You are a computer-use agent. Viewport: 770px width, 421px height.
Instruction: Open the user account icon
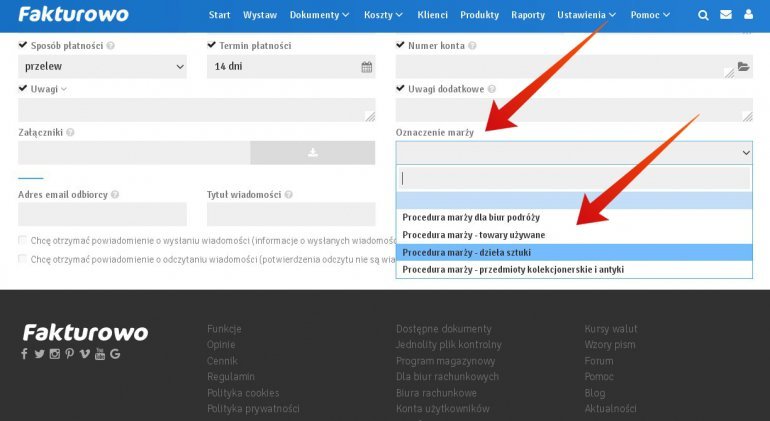pyautogui.click(x=749, y=15)
